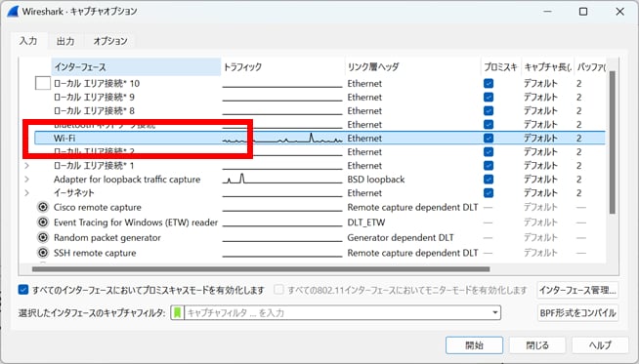Click the 開始 button
Viewport: 639px width, 364px height.
coord(474,345)
